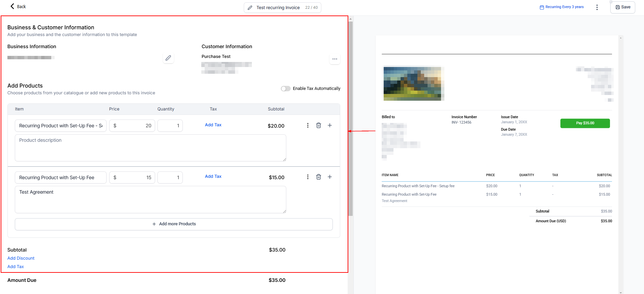Click INV- 123456 in the preview
This screenshot has height=294, width=644.
click(x=461, y=123)
